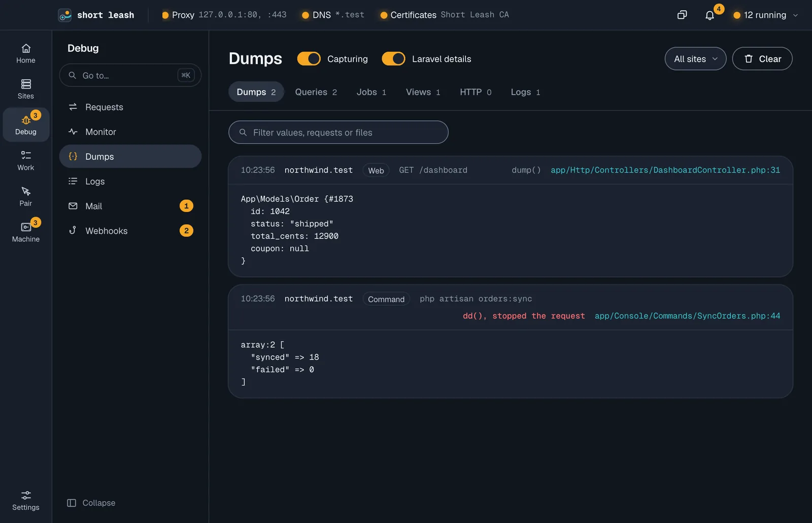Click the status: "shipped" dump line

click(292, 224)
